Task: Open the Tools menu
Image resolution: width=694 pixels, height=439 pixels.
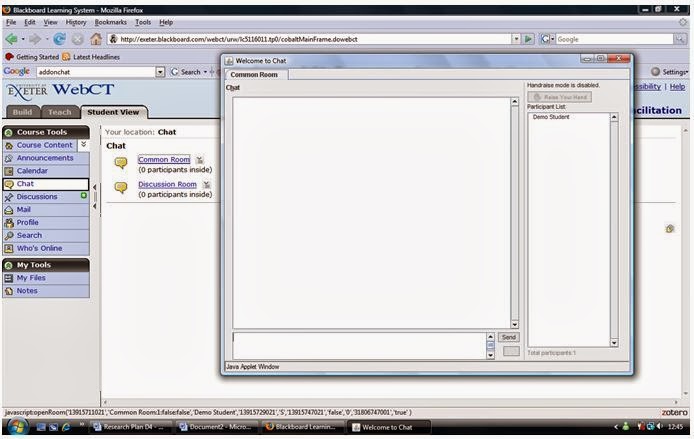Action: pyautogui.click(x=143, y=22)
